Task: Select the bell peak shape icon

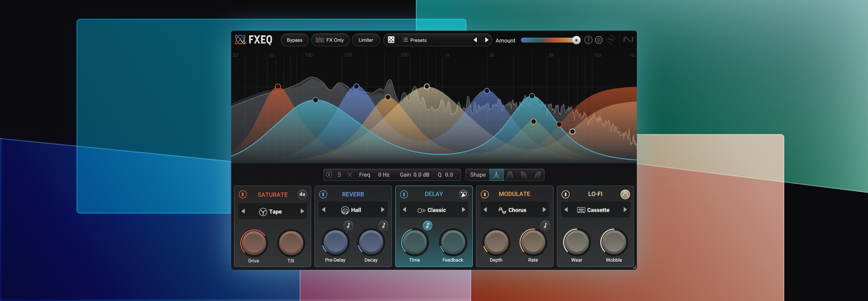Action: (496, 175)
